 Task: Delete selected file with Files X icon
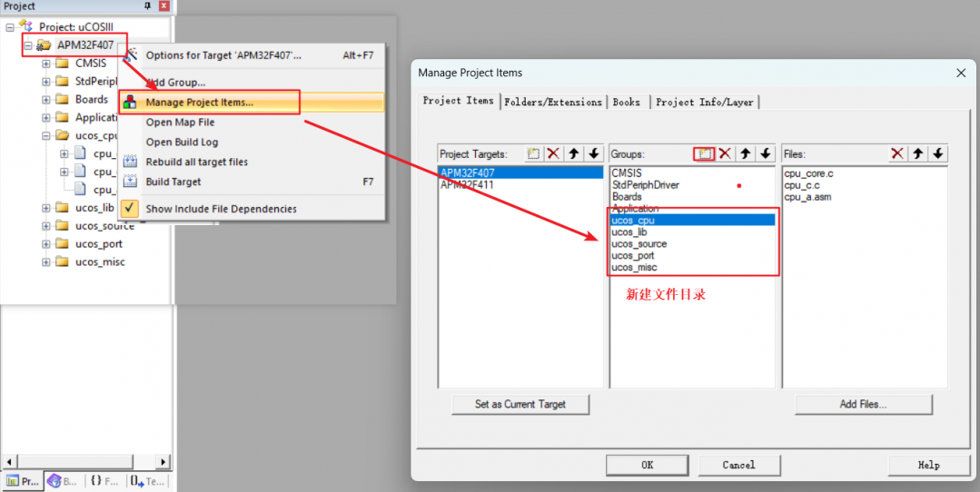(x=897, y=153)
